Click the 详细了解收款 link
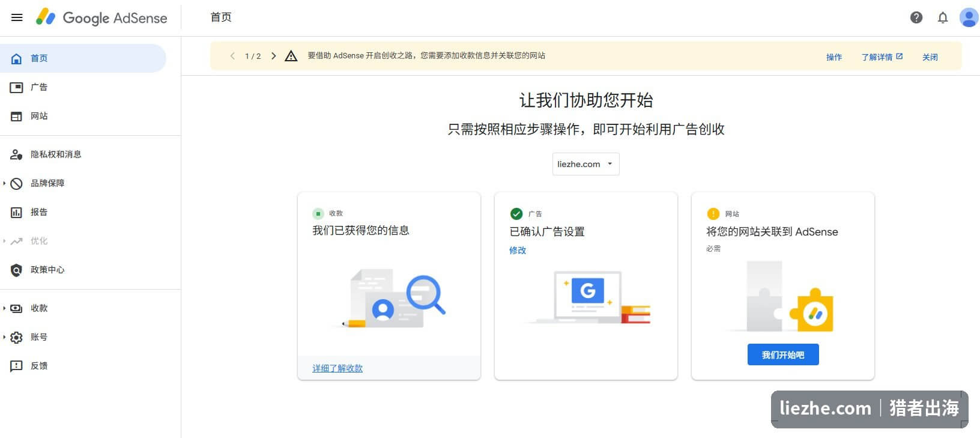 pos(337,368)
